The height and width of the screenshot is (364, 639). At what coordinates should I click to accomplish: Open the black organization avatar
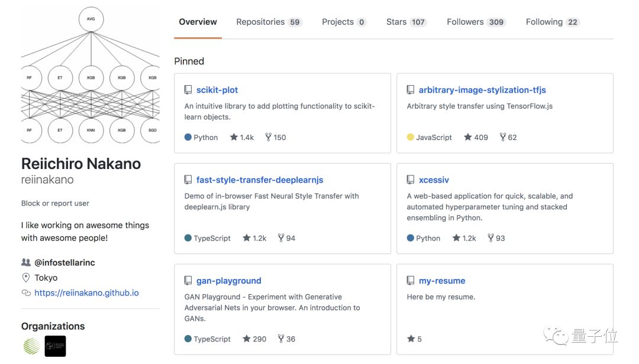coord(55,346)
